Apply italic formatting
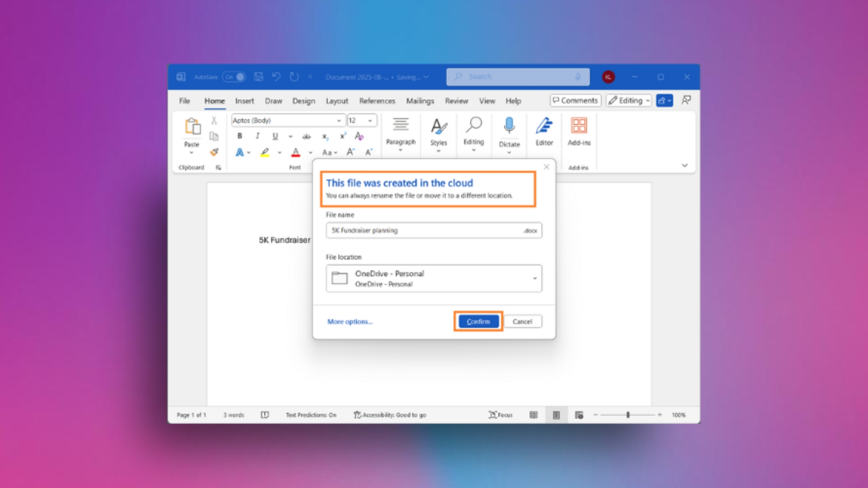The height and width of the screenshot is (488, 868). tap(257, 136)
